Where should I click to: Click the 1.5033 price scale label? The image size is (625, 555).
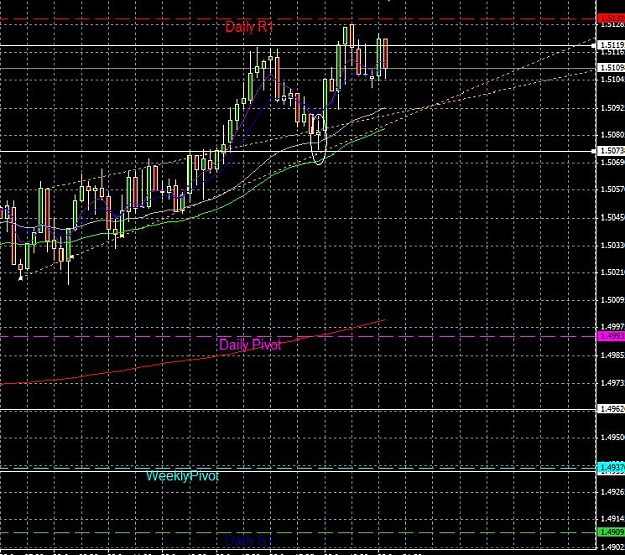coord(612,245)
